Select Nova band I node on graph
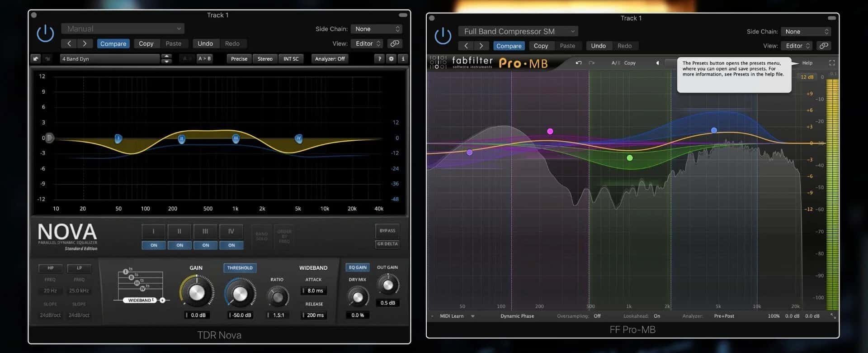This screenshot has width=868, height=353. [118, 138]
